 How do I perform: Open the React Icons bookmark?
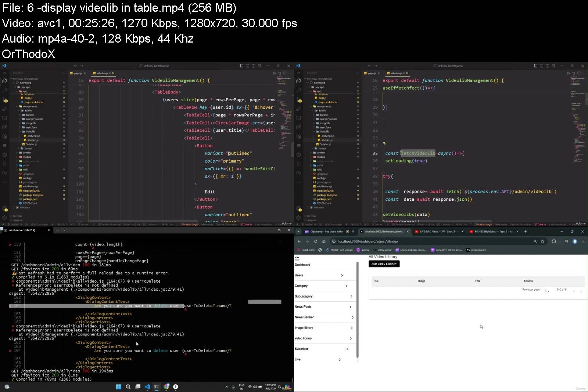point(305,250)
